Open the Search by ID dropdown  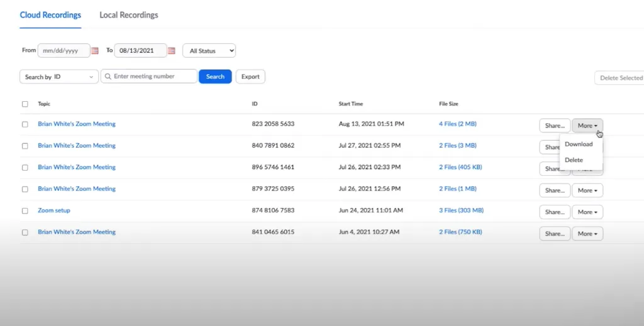click(59, 77)
